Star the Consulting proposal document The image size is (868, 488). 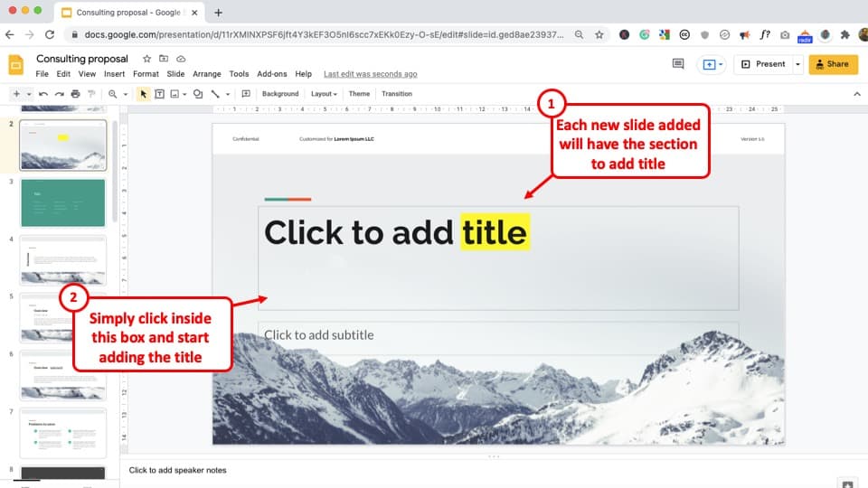tap(146, 59)
